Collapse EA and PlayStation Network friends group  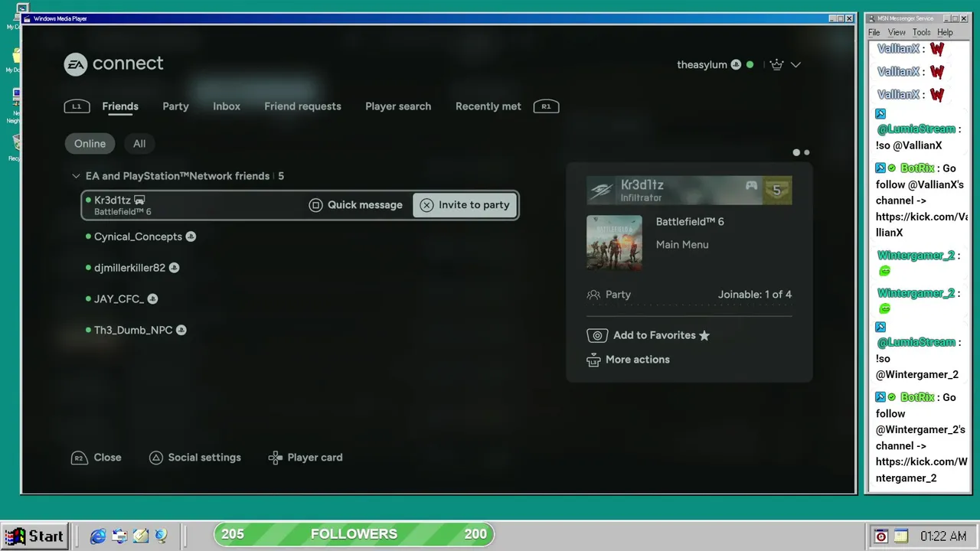click(x=76, y=176)
